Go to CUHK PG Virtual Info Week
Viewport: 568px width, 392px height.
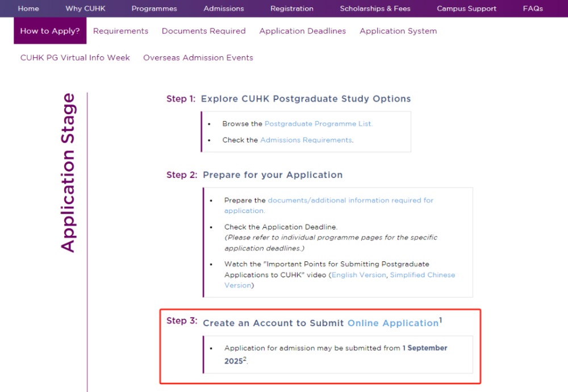click(75, 58)
